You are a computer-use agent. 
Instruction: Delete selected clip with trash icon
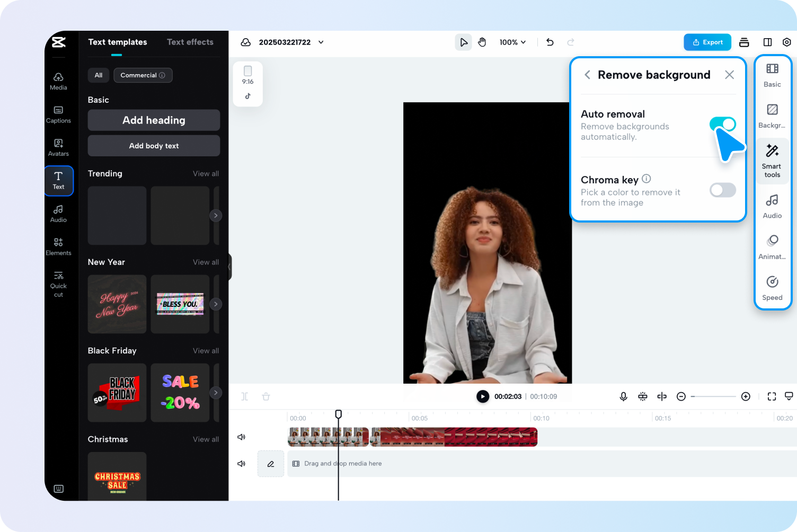266,396
